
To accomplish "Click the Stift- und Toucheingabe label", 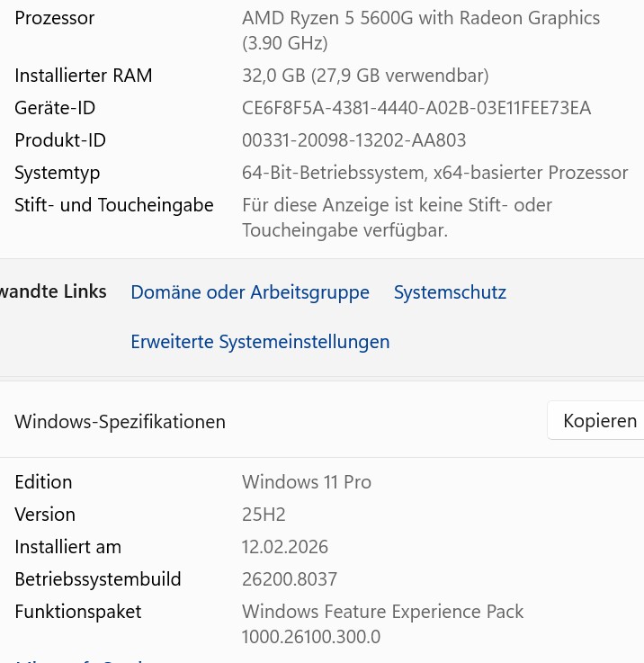I will coord(114,205).
